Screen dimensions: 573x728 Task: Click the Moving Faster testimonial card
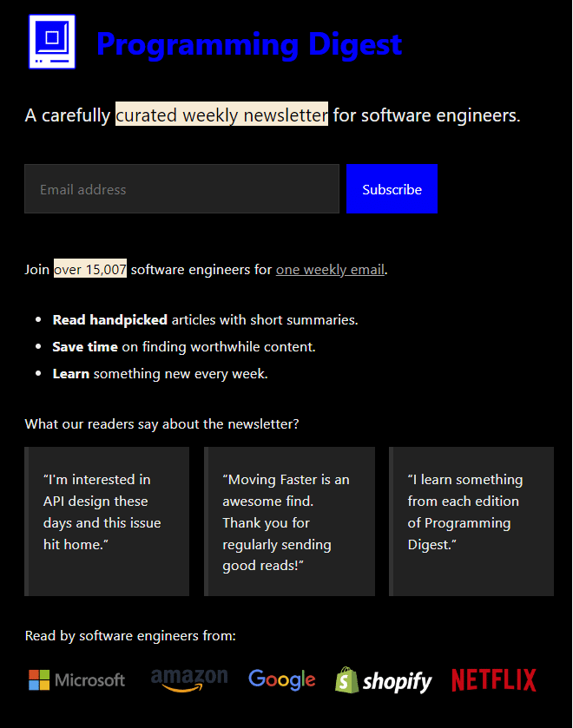[289, 521]
